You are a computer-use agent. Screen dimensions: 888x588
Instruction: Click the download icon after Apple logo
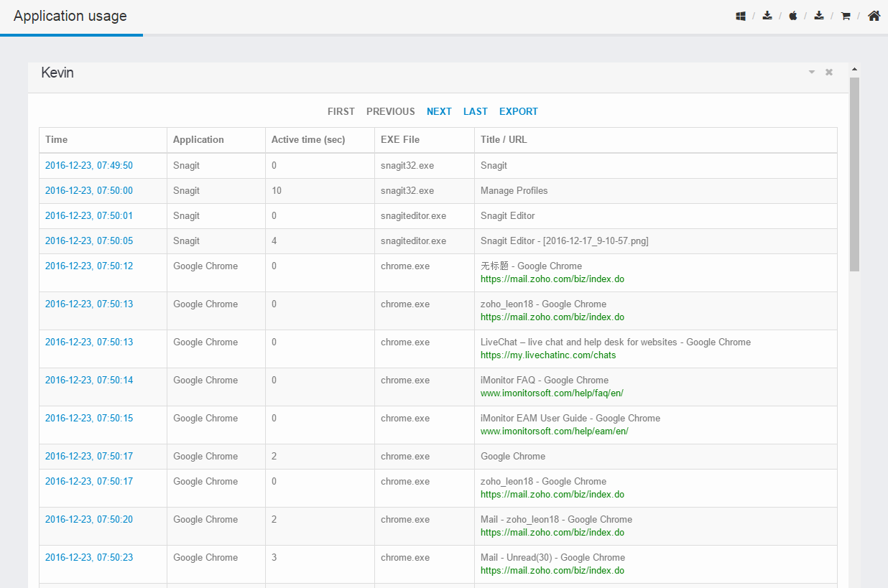[819, 16]
